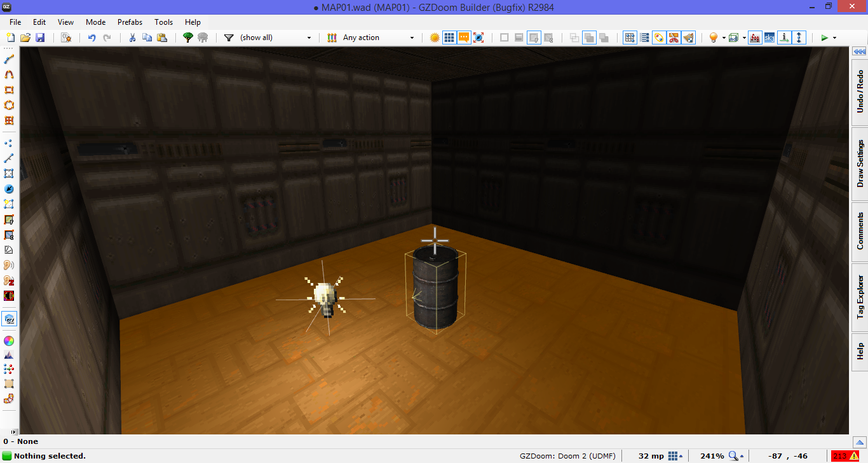868x463 pixels.
Task: Expand test map play button dropdown arrow
Action: tap(834, 38)
